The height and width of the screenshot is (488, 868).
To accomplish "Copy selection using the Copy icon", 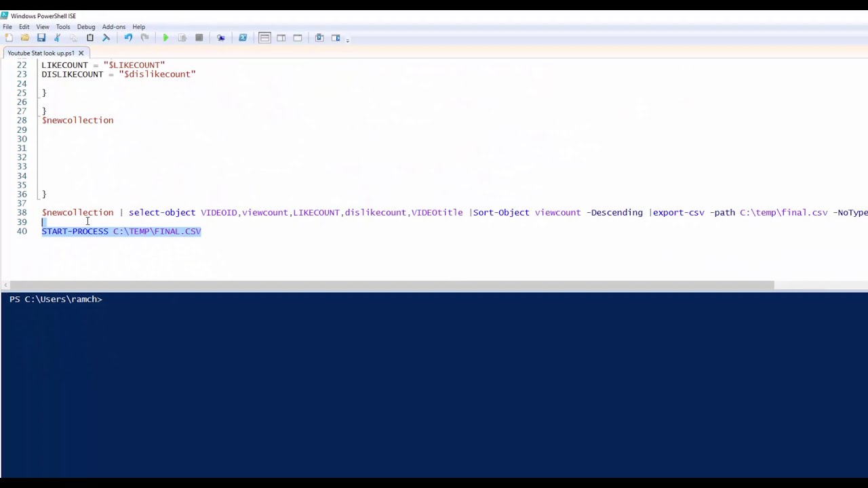I will pos(73,38).
